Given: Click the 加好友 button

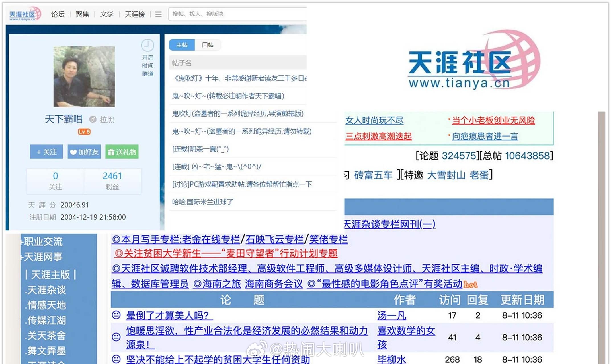Looking at the screenshot, I should tap(84, 152).
